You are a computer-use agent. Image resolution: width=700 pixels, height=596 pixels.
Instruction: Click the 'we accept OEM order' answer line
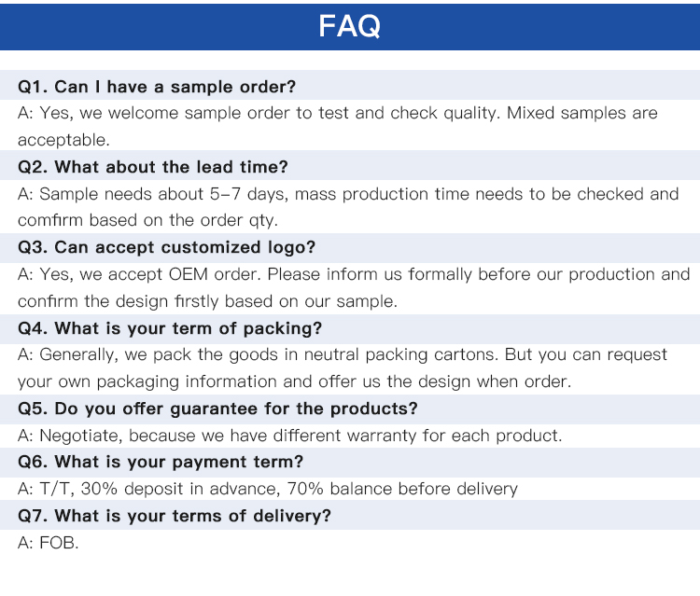(354, 274)
